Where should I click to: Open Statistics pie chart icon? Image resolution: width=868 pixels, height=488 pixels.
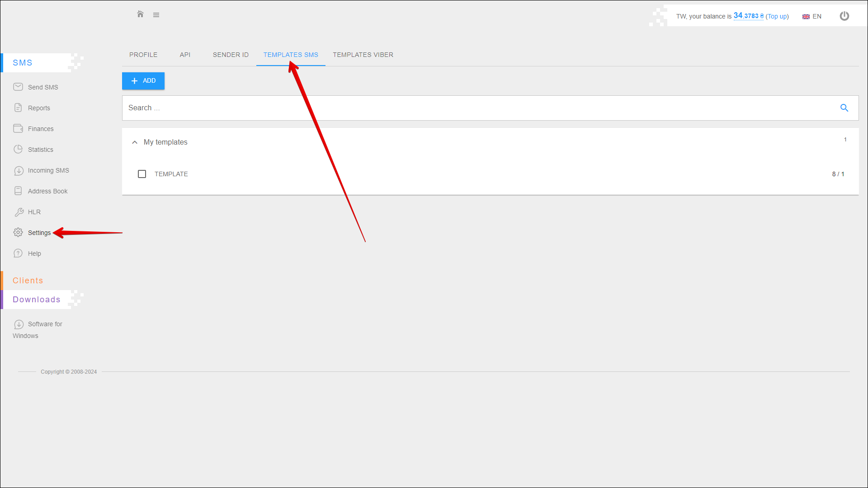[x=18, y=150]
